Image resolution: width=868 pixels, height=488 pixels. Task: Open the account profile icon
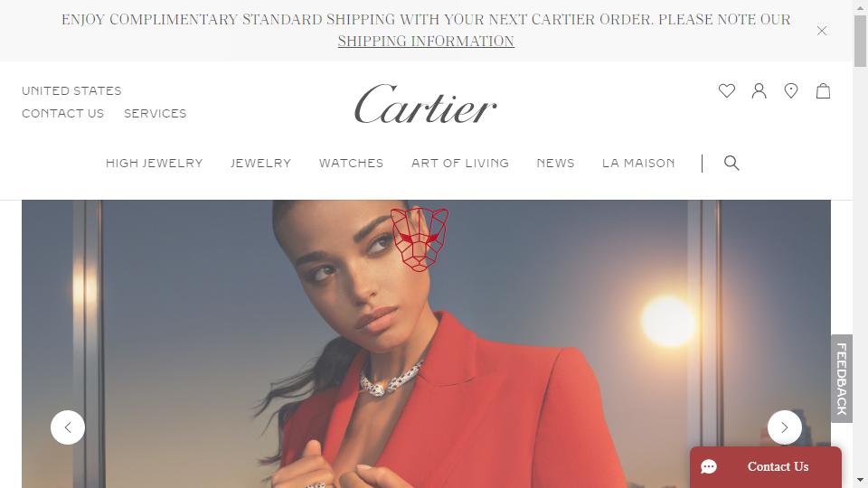tap(759, 90)
